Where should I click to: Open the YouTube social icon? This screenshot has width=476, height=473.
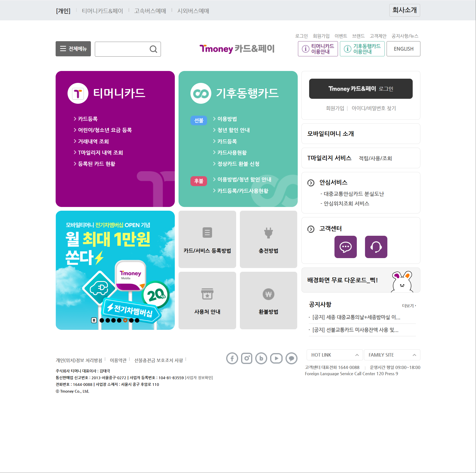pyautogui.click(x=276, y=358)
